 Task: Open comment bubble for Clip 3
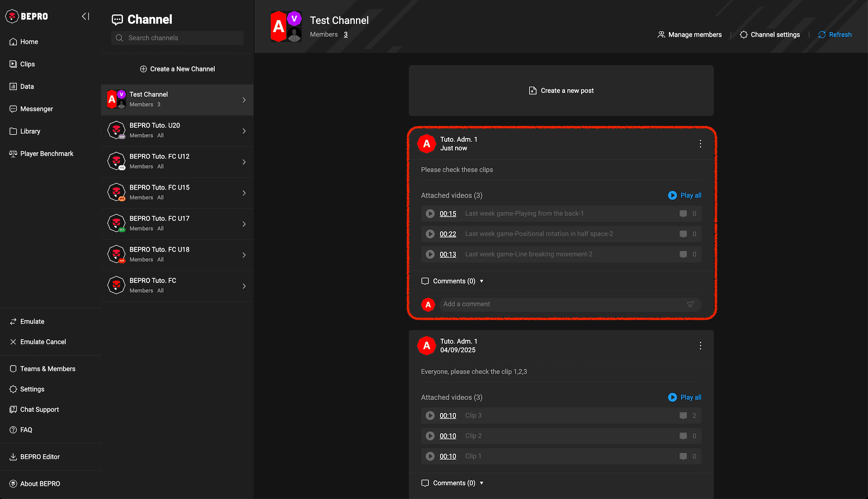[x=683, y=416]
